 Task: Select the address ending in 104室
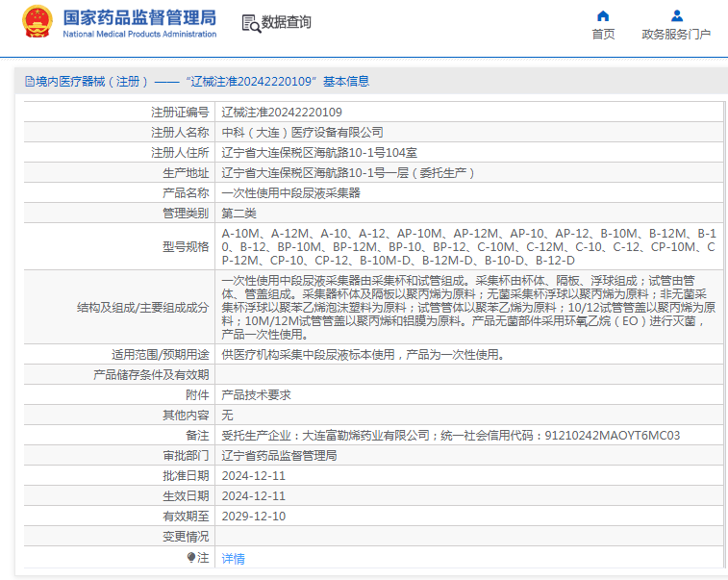(x=319, y=153)
